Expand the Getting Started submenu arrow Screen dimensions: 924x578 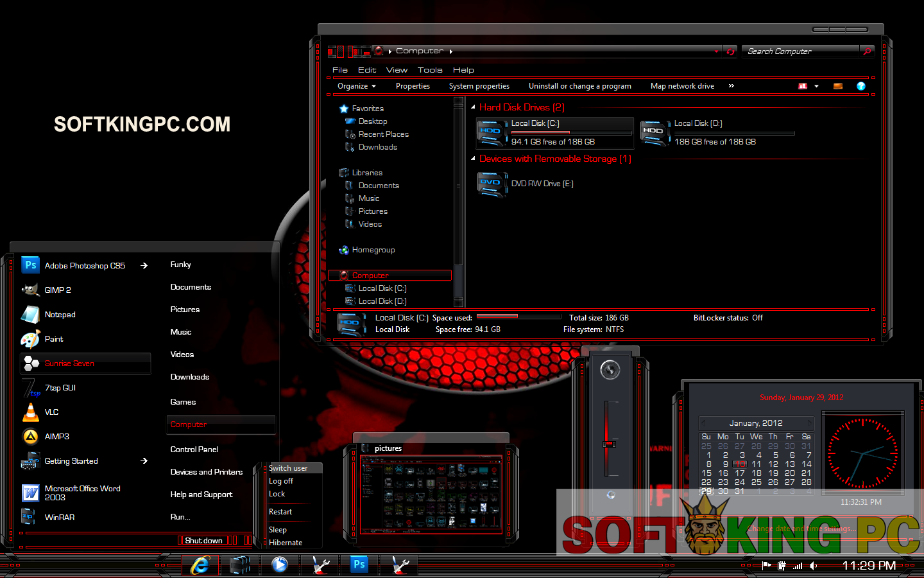coord(144,461)
